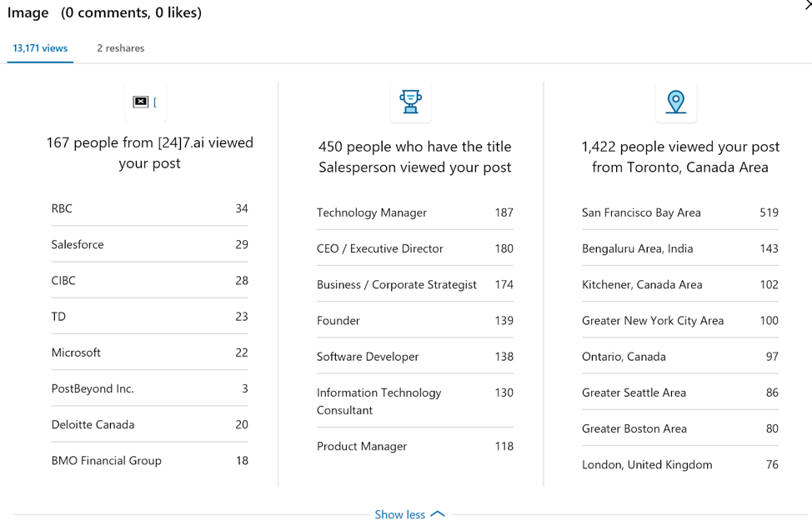Click the location pin icon
The height and width of the screenshot is (521, 812).
(x=676, y=102)
